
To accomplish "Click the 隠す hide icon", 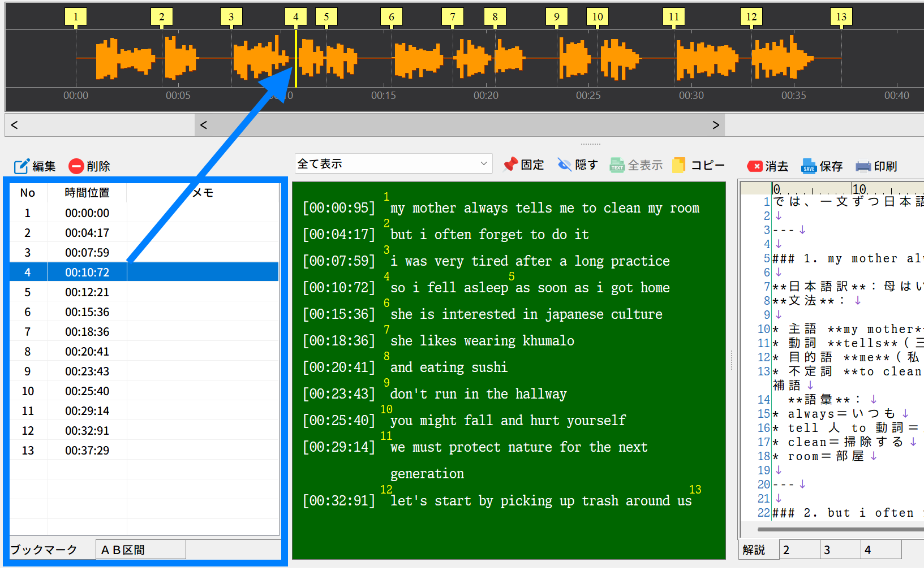I will tap(565, 165).
